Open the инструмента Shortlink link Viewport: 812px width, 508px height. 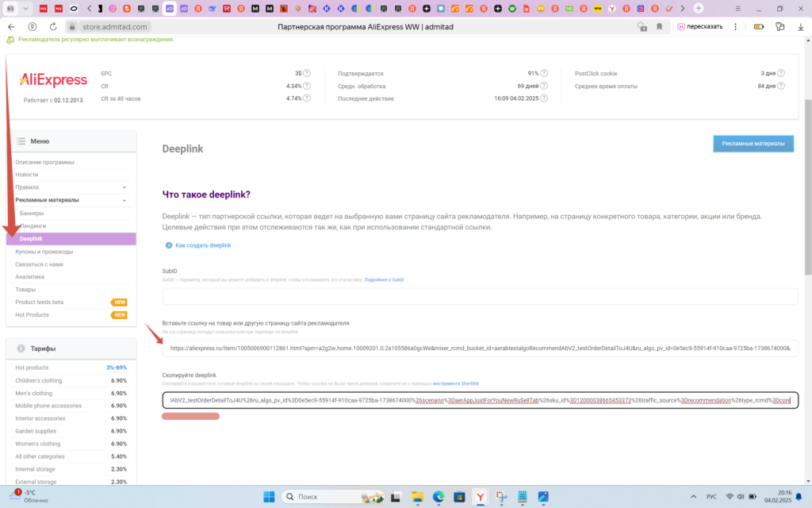coord(456,383)
